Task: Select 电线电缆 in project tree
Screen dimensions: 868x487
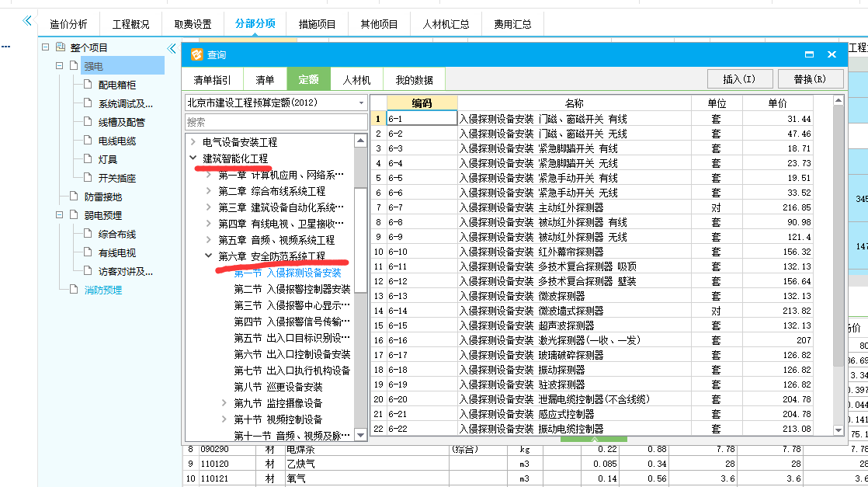Action: pos(116,141)
